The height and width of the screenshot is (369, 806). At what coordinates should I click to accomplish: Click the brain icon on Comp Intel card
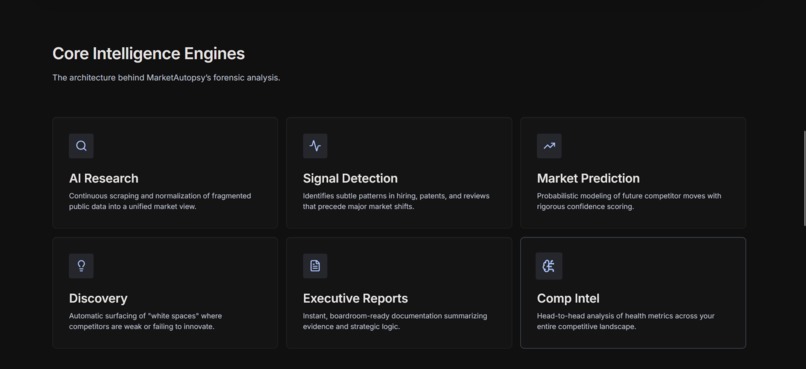[549, 266]
